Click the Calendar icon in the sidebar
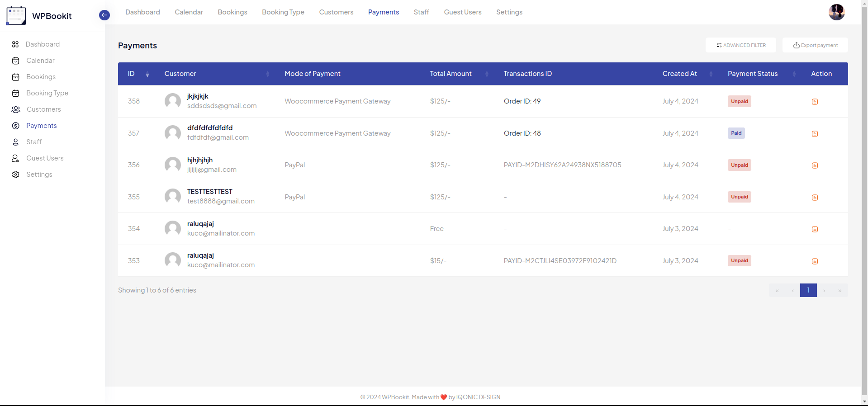868x406 pixels. (15, 61)
